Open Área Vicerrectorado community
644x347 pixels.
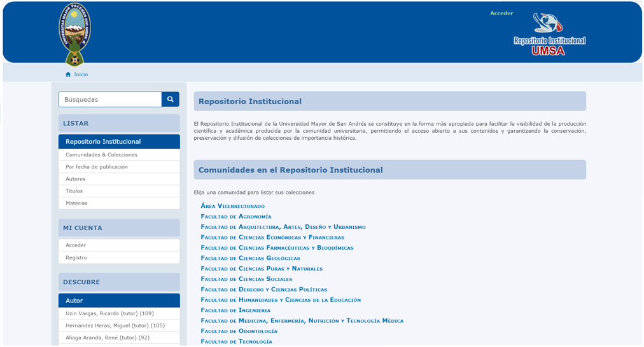point(232,206)
